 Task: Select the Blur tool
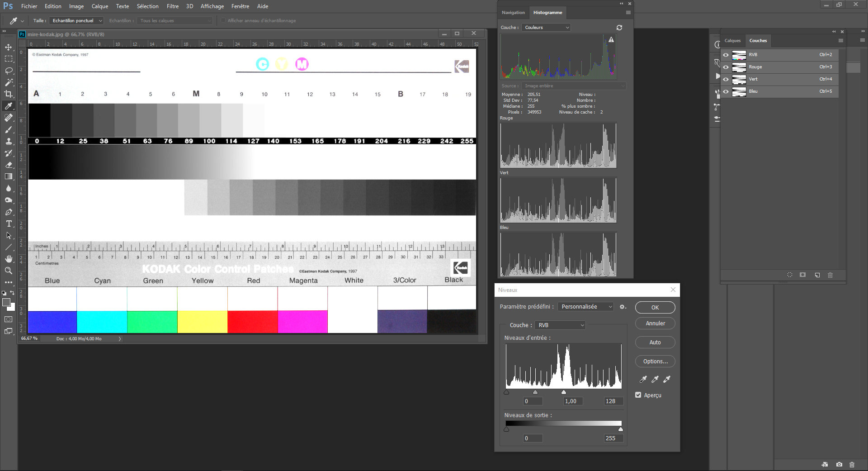click(x=9, y=188)
